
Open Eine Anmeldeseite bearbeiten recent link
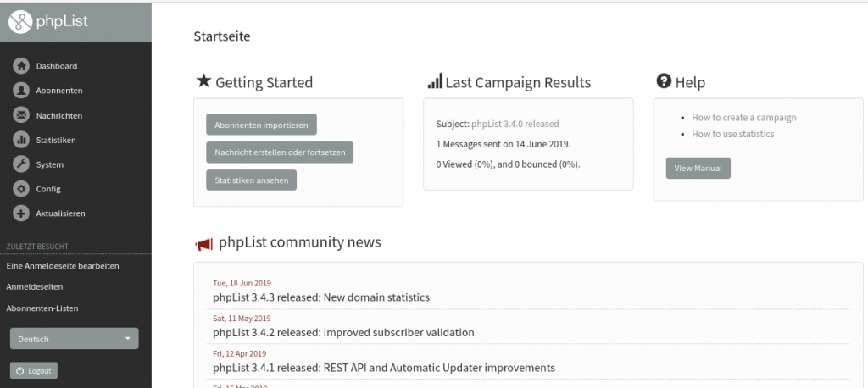coord(63,266)
